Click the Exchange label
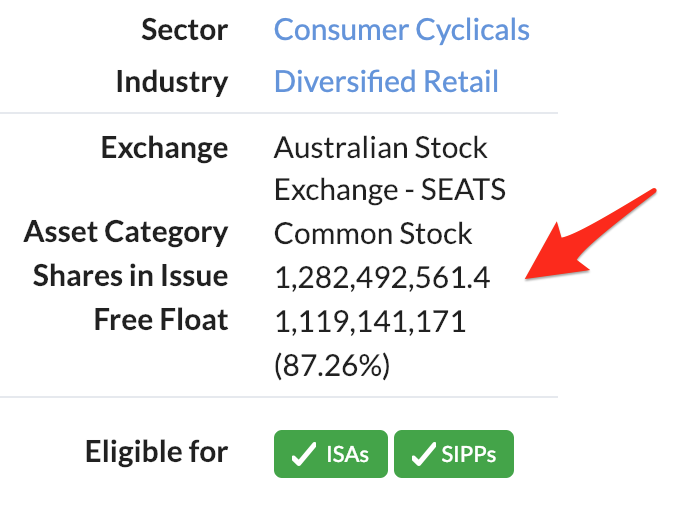 point(164,148)
